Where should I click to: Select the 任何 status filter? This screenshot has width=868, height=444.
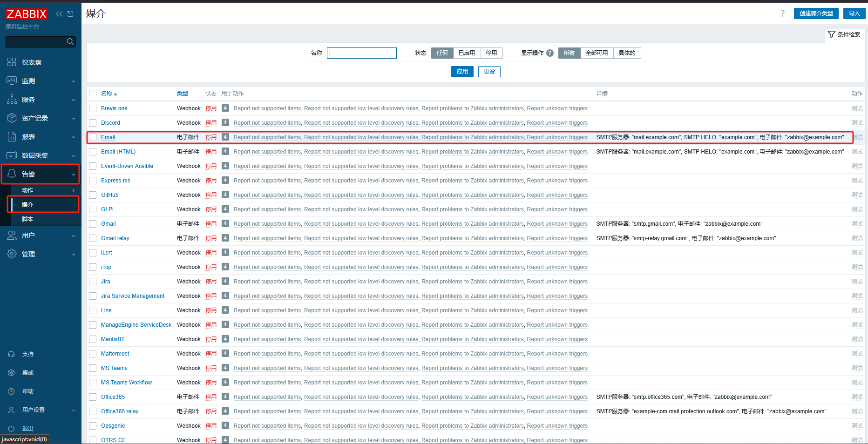(x=442, y=53)
